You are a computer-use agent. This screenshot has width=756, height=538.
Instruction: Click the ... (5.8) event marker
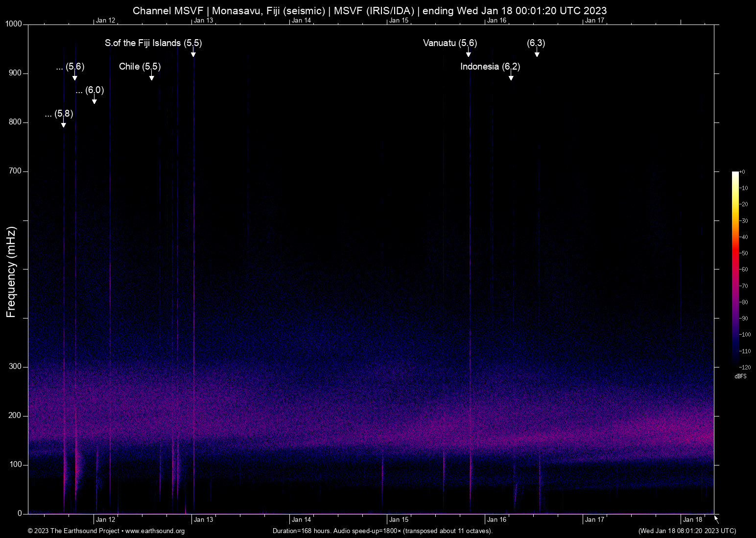pyautogui.click(x=63, y=125)
